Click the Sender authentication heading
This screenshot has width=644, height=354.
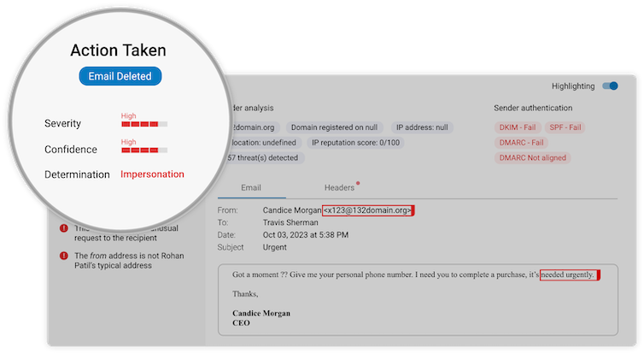coord(533,108)
